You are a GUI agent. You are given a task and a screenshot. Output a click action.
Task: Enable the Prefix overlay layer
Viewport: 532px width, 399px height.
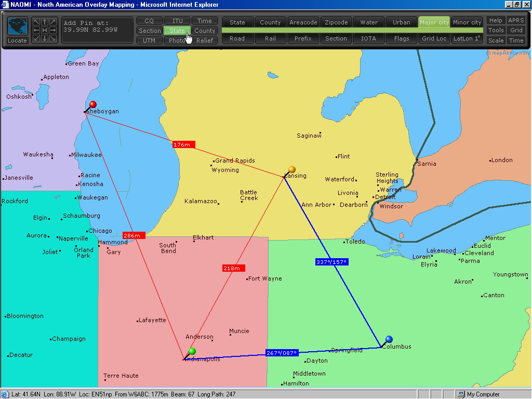click(x=303, y=38)
